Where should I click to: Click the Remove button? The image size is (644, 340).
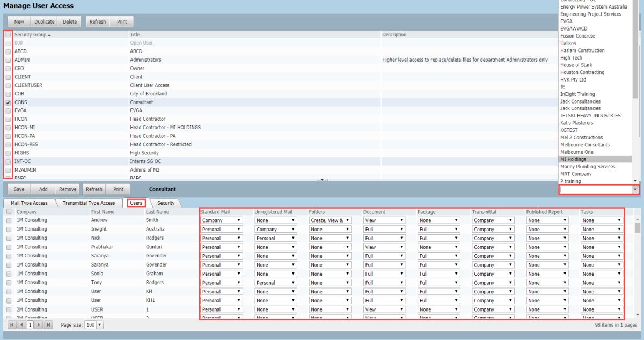click(68, 189)
